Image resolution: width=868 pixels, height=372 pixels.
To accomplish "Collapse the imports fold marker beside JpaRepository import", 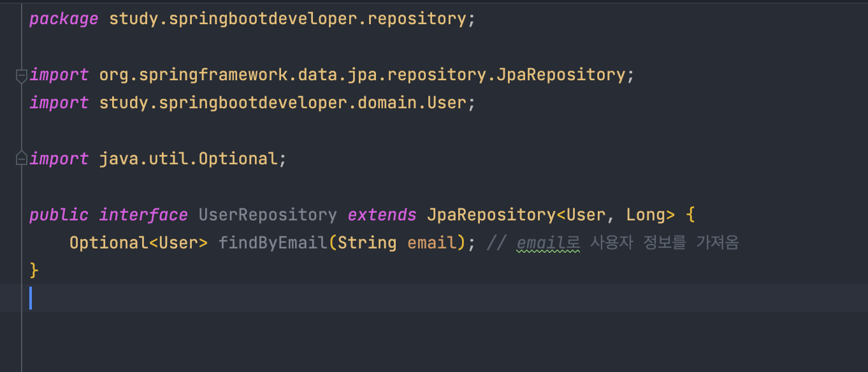I will click(x=21, y=76).
